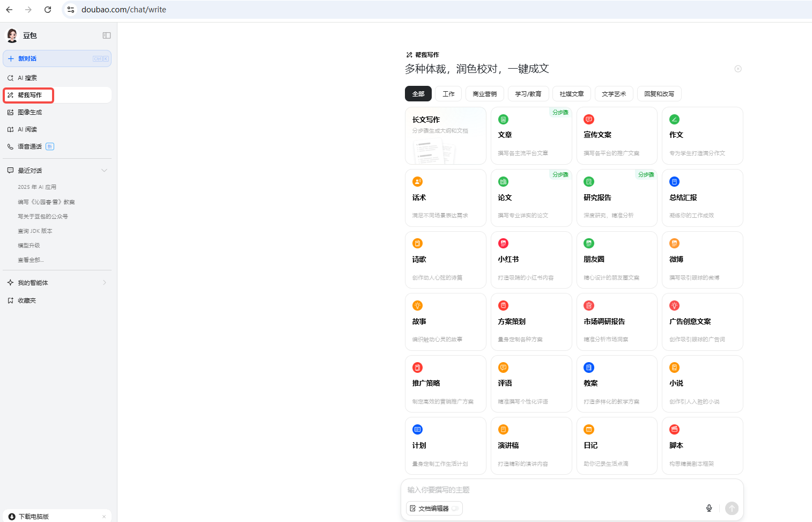Open the 长文写作 card
The image size is (812, 522).
click(446, 136)
